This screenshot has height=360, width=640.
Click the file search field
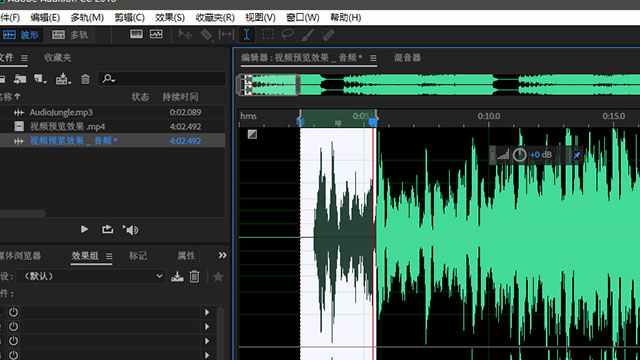pyautogui.click(x=162, y=79)
